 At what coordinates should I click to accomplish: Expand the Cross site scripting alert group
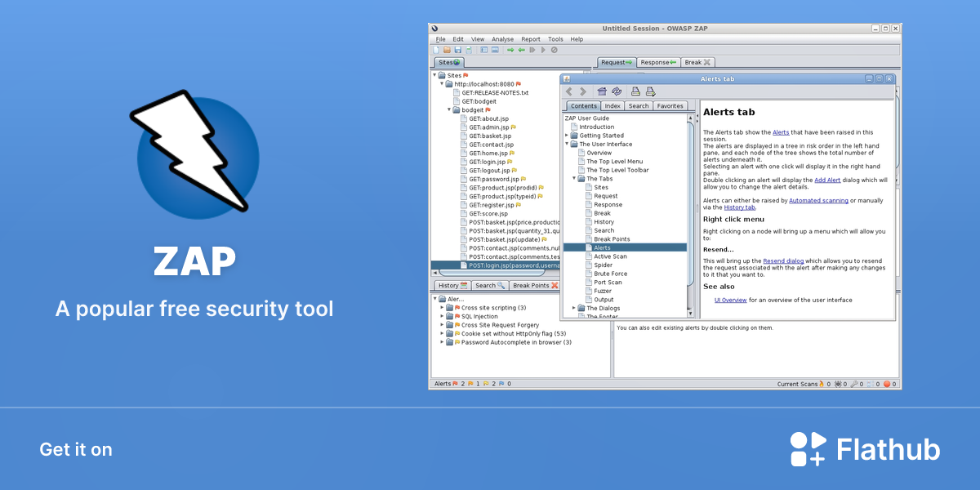[x=443, y=308]
